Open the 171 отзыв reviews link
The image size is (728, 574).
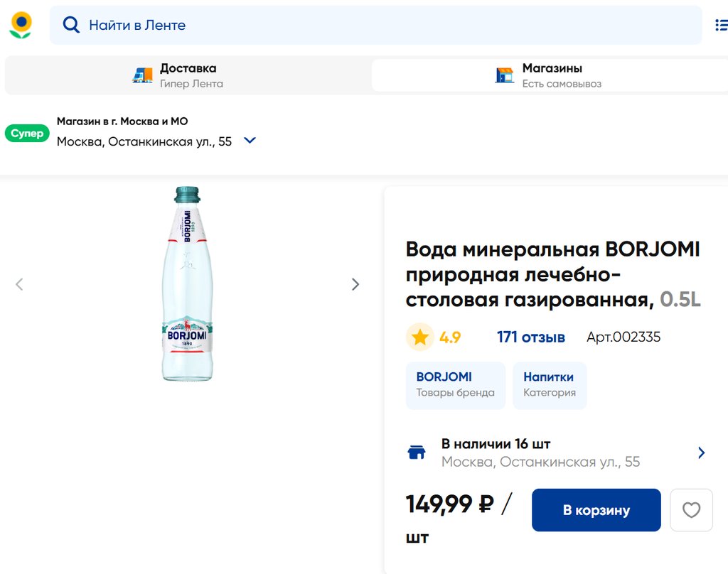[531, 337]
